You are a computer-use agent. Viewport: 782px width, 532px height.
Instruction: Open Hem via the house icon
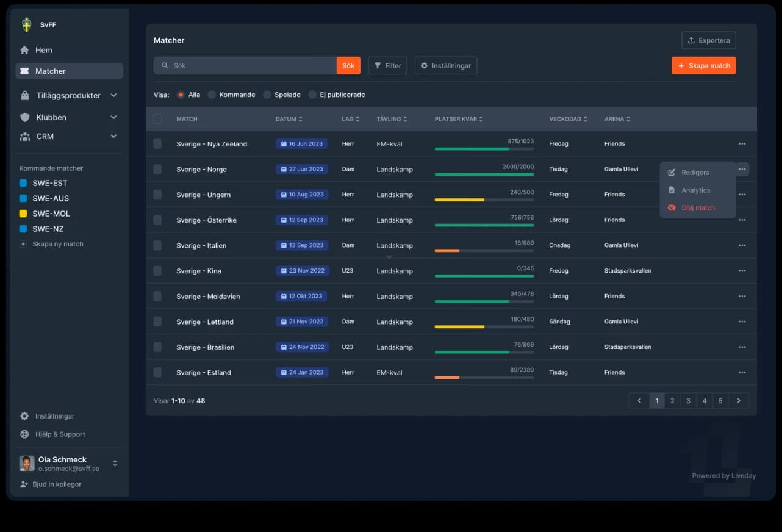pos(24,51)
